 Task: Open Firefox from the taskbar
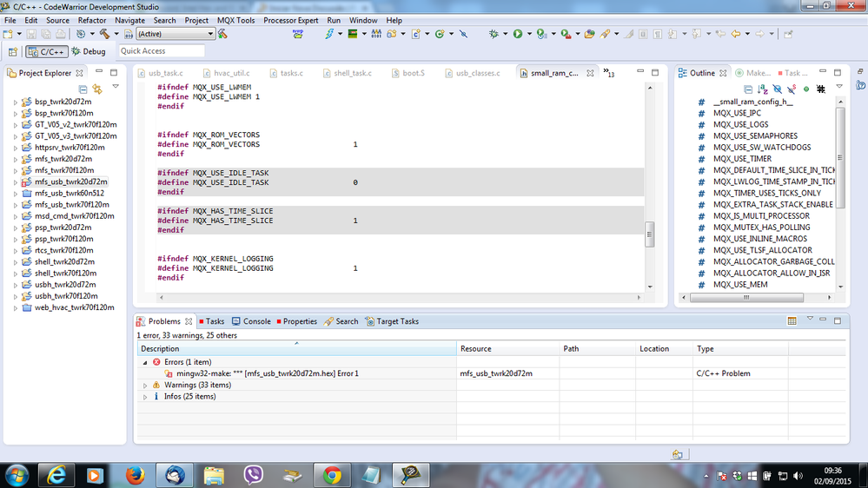coord(135,475)
